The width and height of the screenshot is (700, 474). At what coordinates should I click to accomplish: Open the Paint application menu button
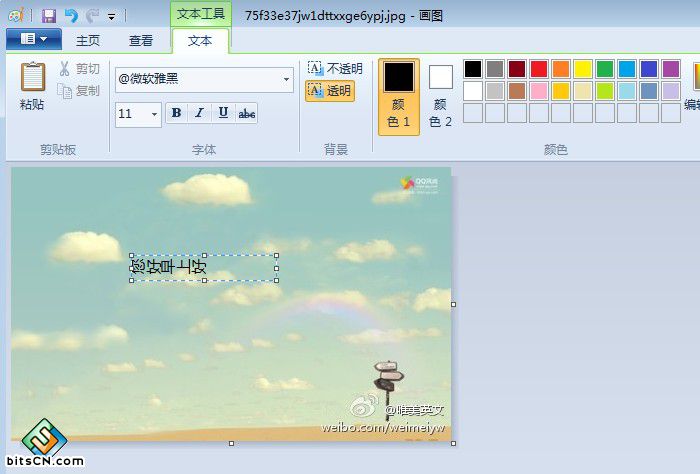(x=34, y=39)
